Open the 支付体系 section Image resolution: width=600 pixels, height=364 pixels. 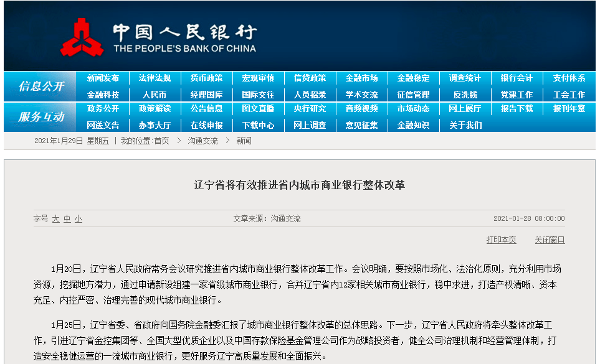coord(568,77)
